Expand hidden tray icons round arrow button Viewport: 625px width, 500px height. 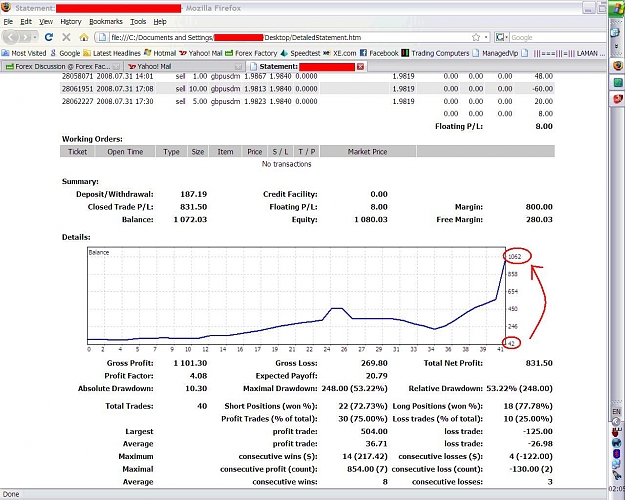coord(616,422)
